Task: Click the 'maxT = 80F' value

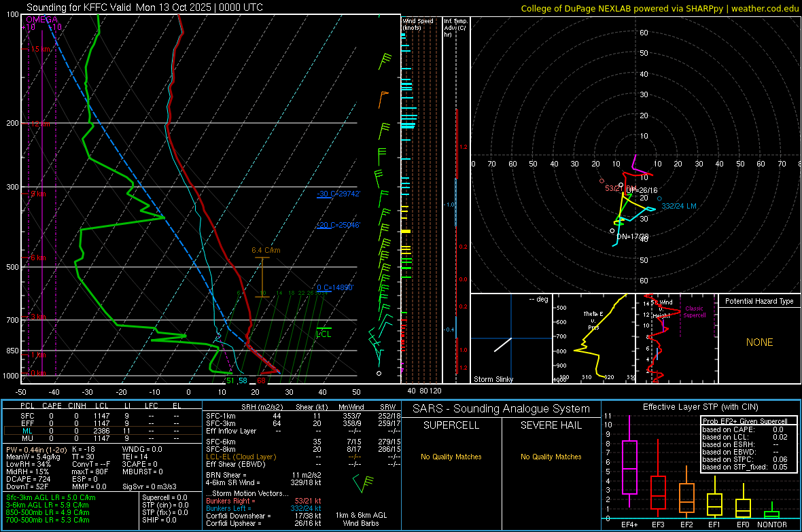Action: click(x=90, y=472)
